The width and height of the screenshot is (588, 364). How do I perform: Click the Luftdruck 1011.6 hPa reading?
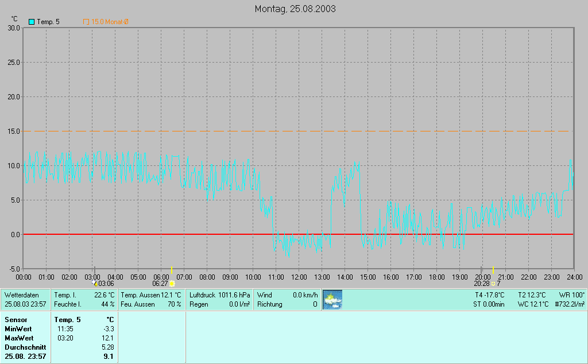point(220,295)
